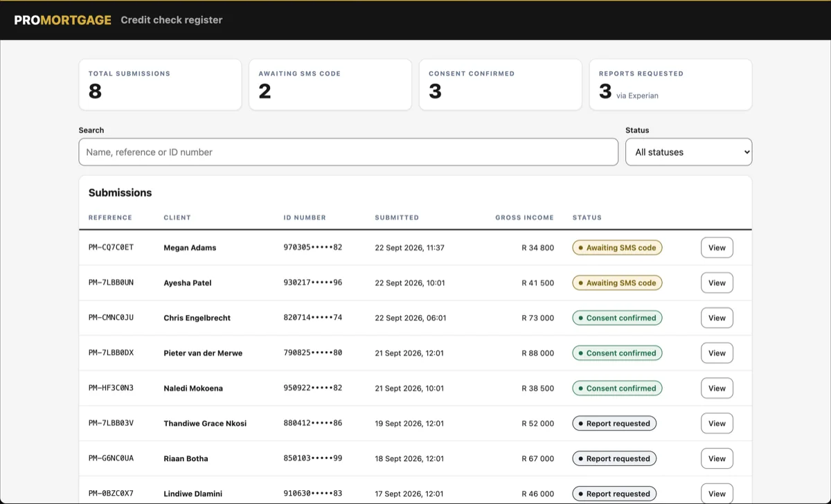Click Ayesha Patel's Awaiting SMS code badge
The image size is (831, 504).
[617, 282]
